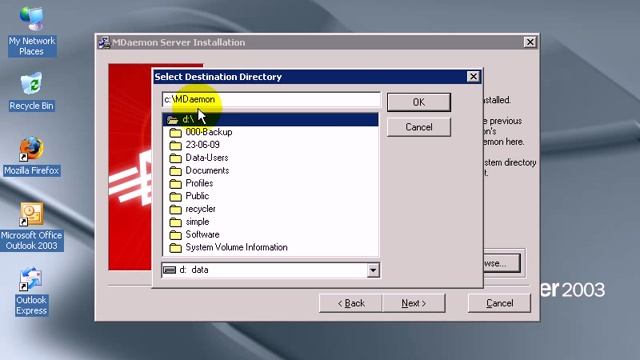640x360 pixels.
Task: Launch the Microsoft Office Outlook 2003 shortcut
Action: 32,226
